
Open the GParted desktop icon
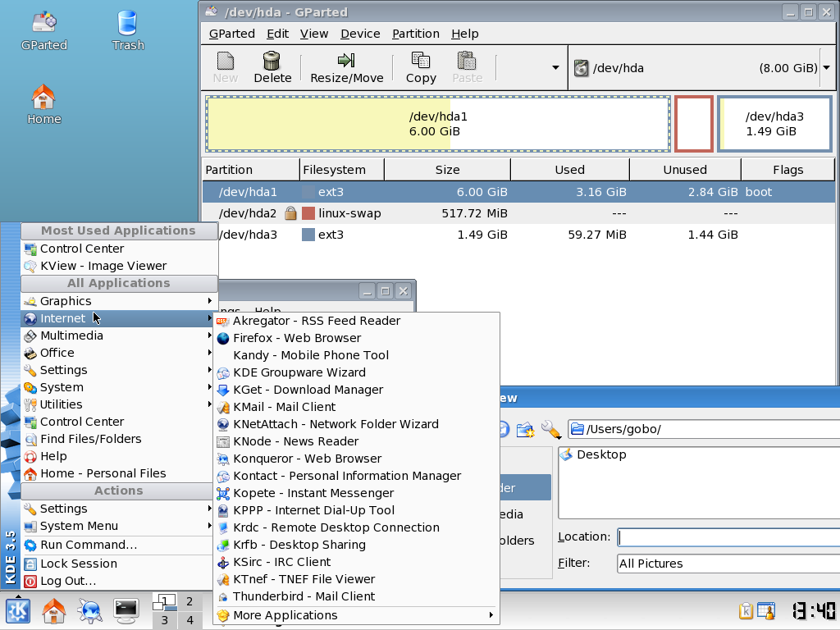tap(44, 31)
